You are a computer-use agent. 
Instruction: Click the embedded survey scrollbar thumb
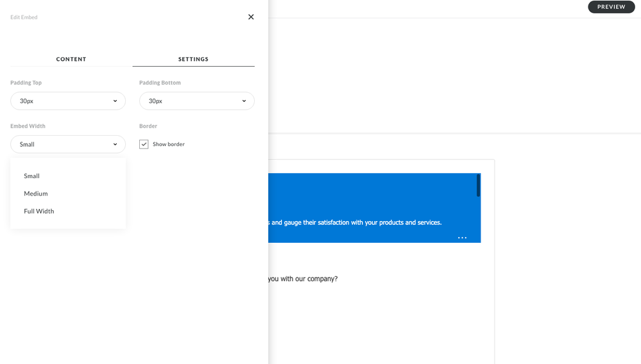(478, 186)
